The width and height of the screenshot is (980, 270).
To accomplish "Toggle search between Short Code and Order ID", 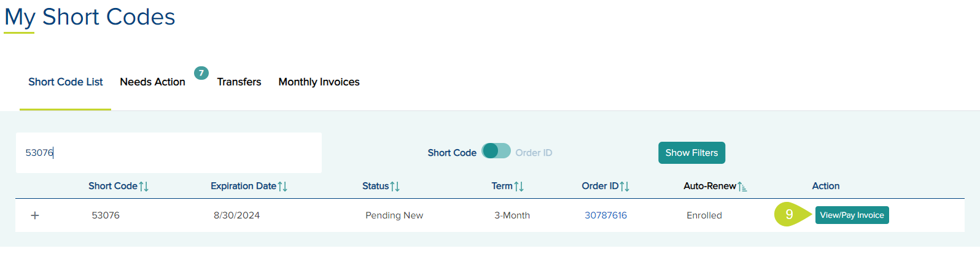I will (x=496, y=151).
